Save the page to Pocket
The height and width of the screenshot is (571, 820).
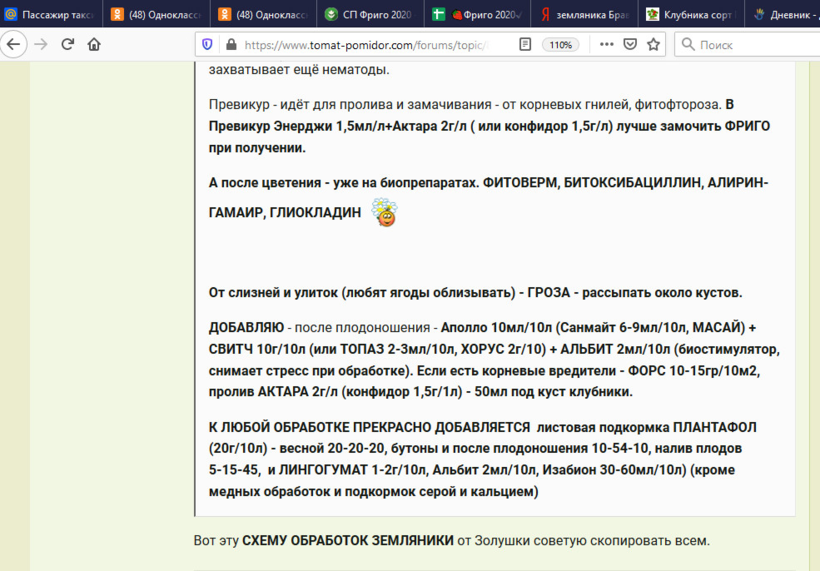tap(630, 44)
